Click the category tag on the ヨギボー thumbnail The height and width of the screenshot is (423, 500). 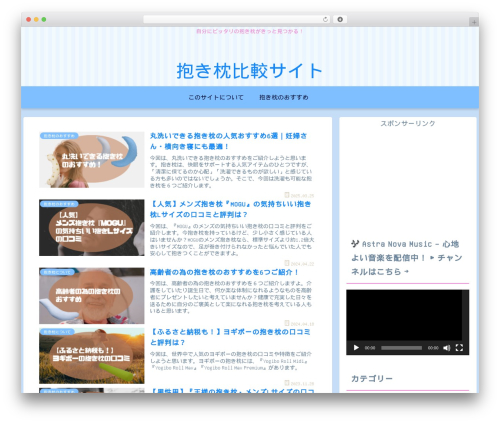(57, 332)
